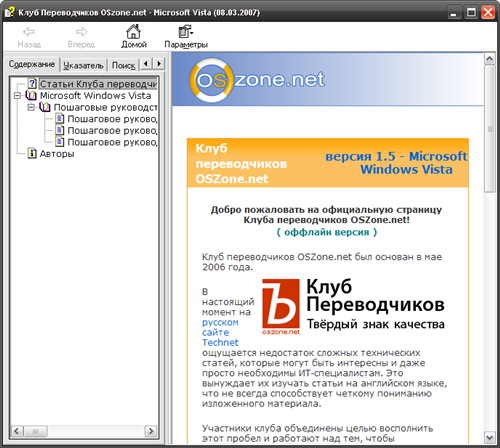Click down arrow of content scrollbar
This screenshot has height=448, width=500.
click(x=489, y=437)
